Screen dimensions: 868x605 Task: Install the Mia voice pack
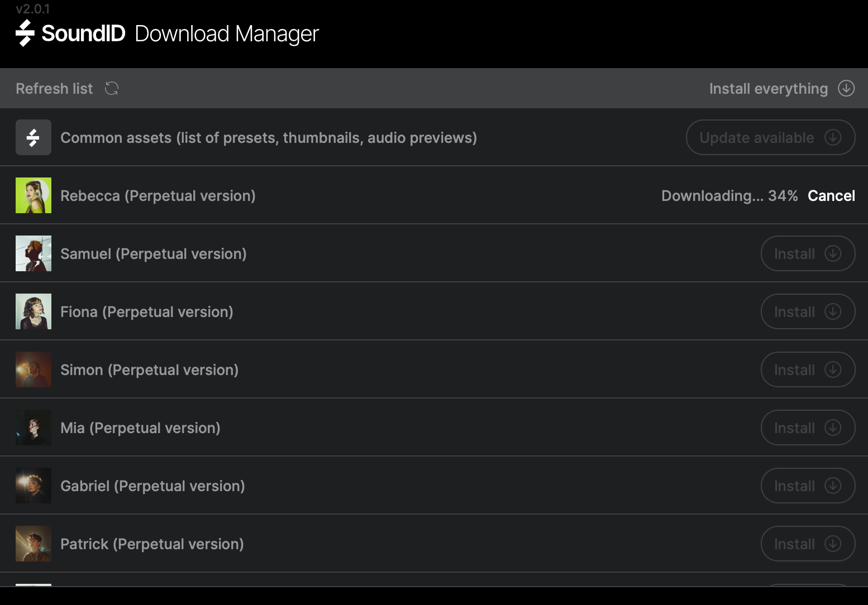click(807, 428)
